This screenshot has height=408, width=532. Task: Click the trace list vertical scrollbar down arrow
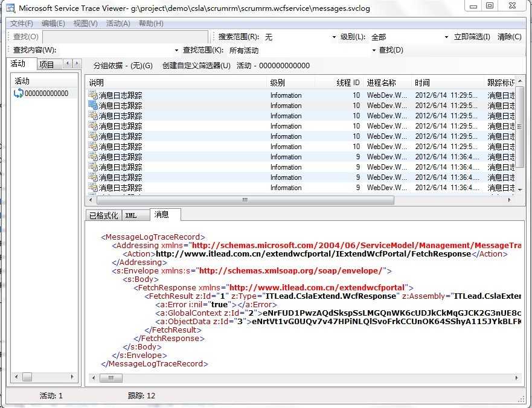click(x=519, y=190)
